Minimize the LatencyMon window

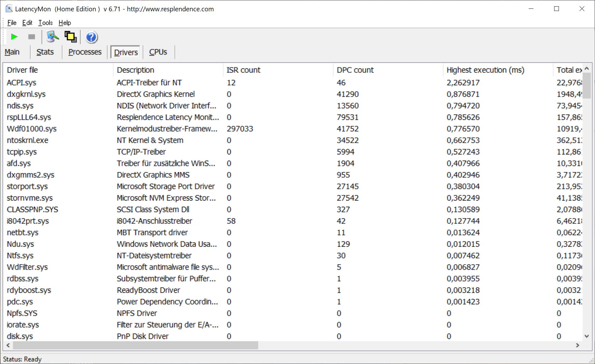(531, 9)
